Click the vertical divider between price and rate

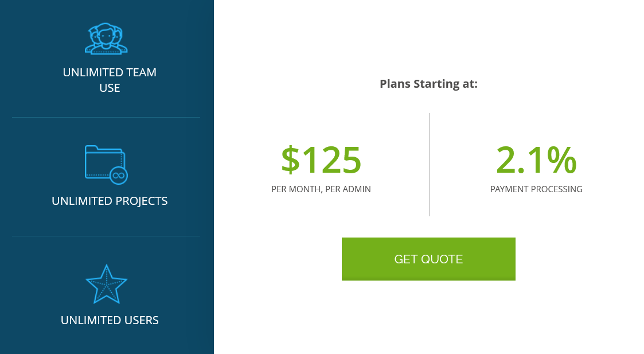pyautogui.click(x=429, y=165)
